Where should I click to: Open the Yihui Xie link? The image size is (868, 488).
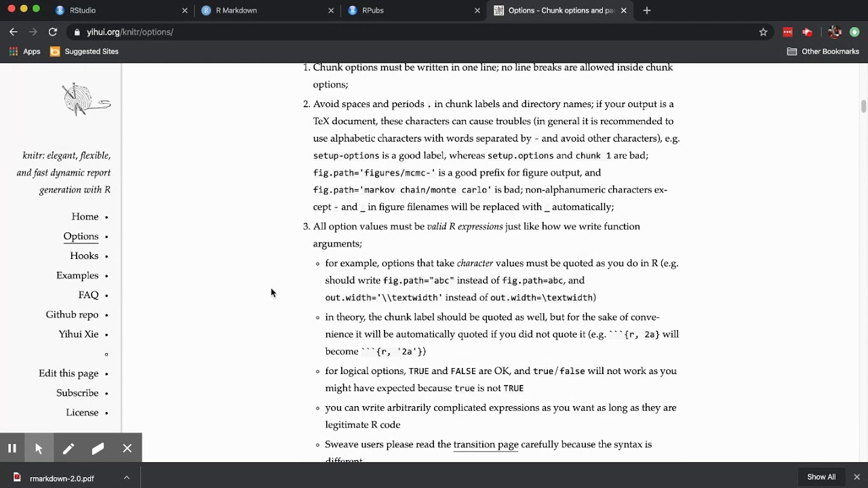[79, 334]
